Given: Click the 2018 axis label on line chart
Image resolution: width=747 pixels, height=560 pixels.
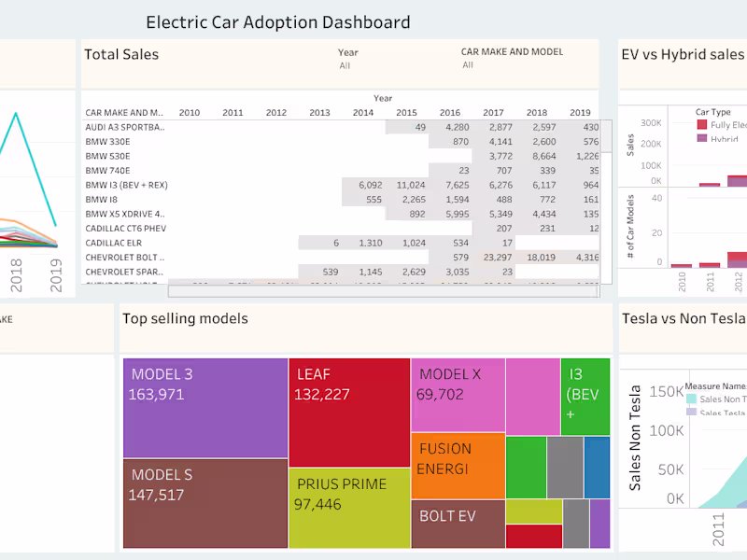Looking at the screenshot, I should click(16, 275).
